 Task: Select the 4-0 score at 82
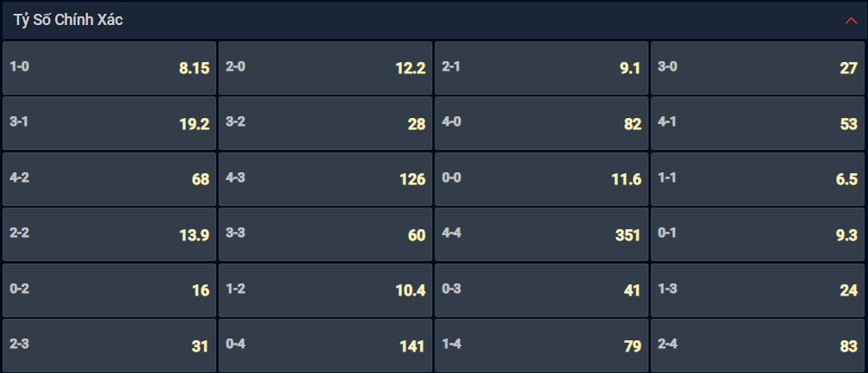[542, 123]
